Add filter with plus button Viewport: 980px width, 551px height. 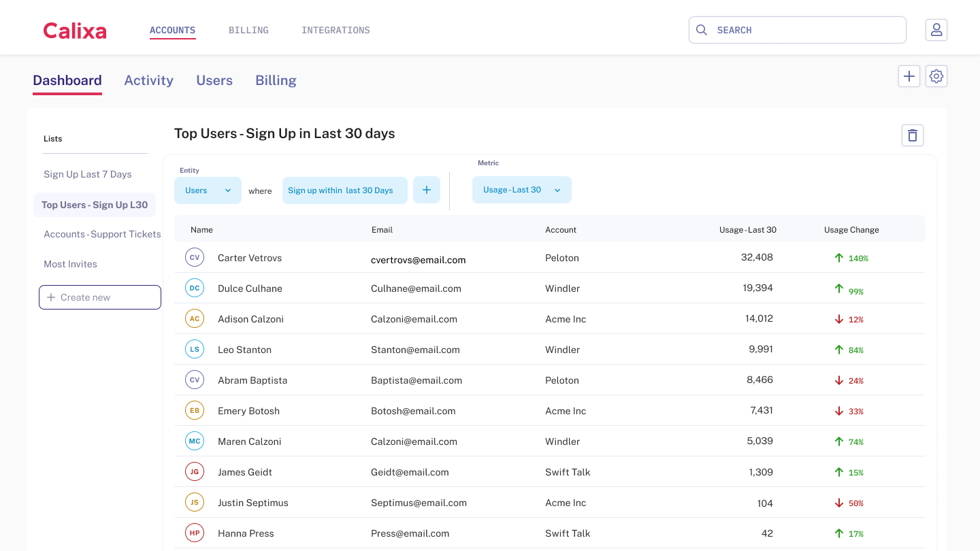(427, 190)
